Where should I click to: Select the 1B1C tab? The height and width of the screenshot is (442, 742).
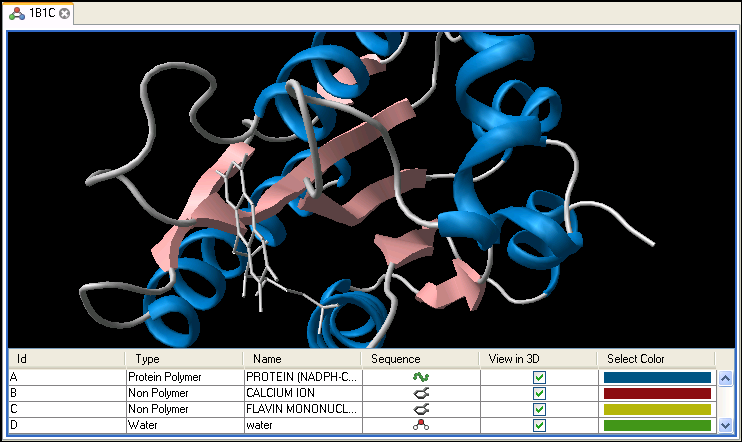pos(38,13)
